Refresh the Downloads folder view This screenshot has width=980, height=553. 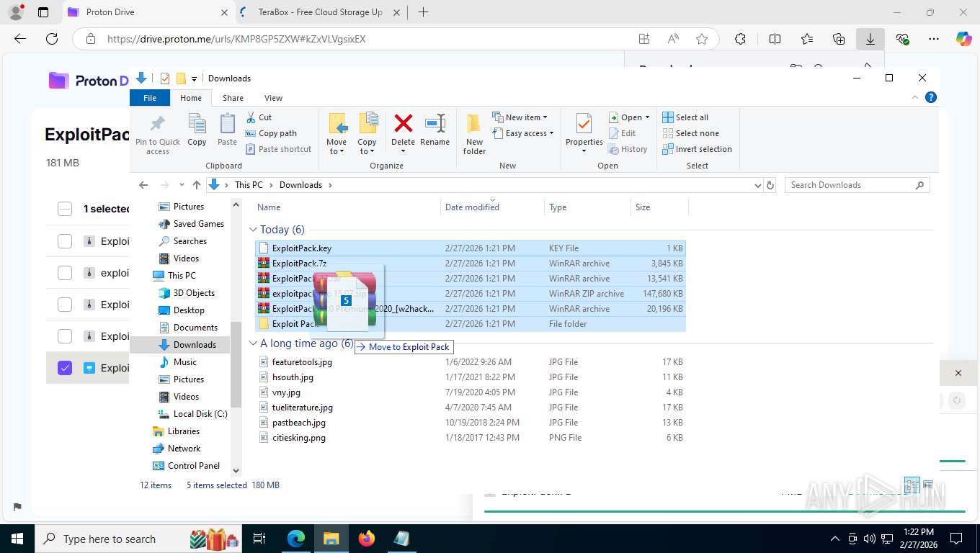click(770, 185)
